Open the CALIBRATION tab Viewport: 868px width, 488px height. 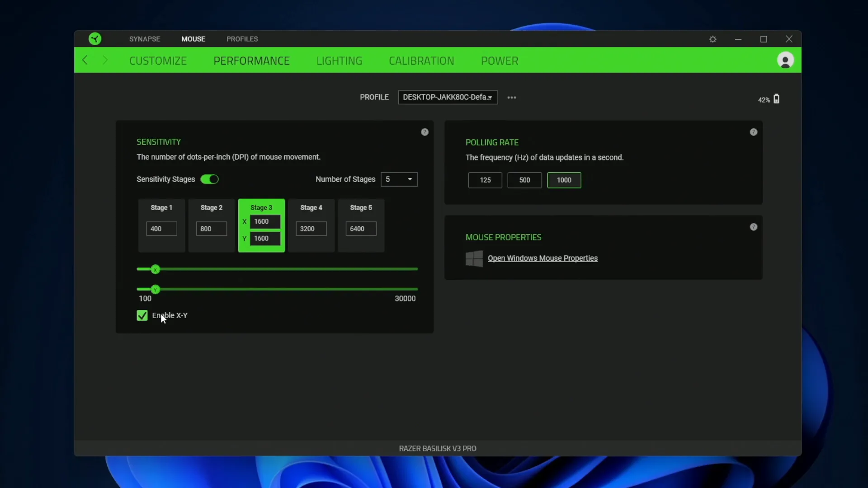tap(421, 61)
